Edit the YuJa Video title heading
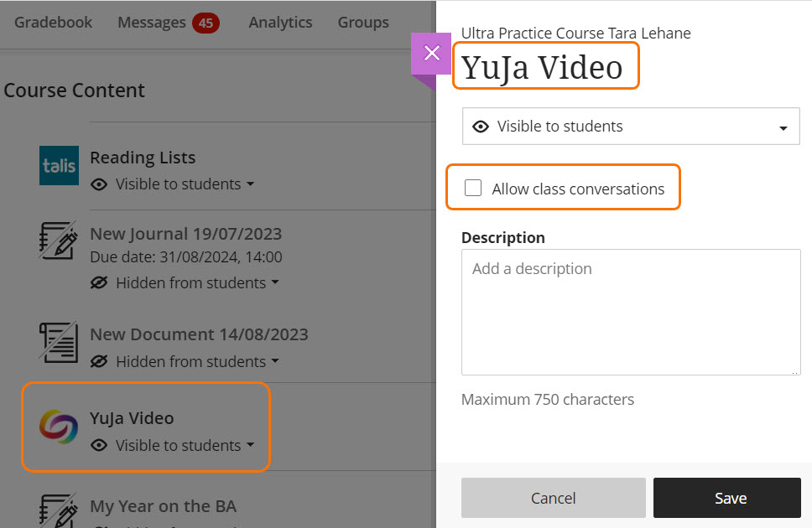812x528 pixels. 543,67
